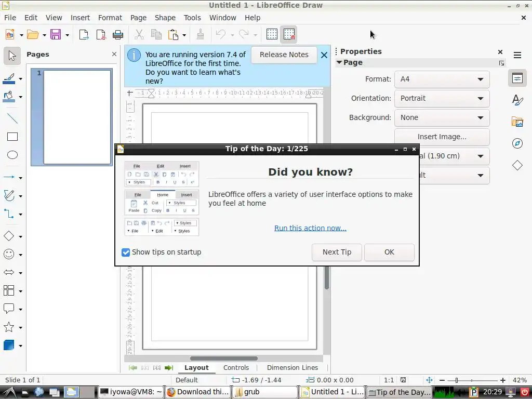Screen dimensions: 532x399
Task: Click OK in Tip of the Day
Action: tap(389, 252)
